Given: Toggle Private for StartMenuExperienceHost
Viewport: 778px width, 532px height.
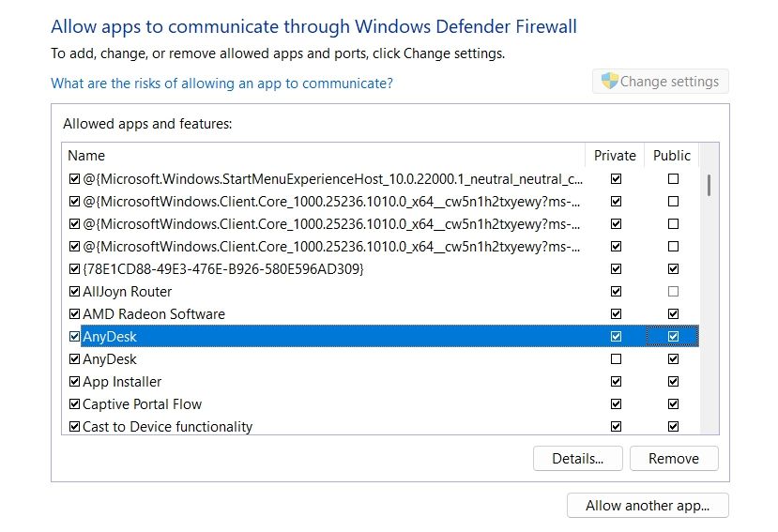Looking at the screenshot, I should [616, 178].
